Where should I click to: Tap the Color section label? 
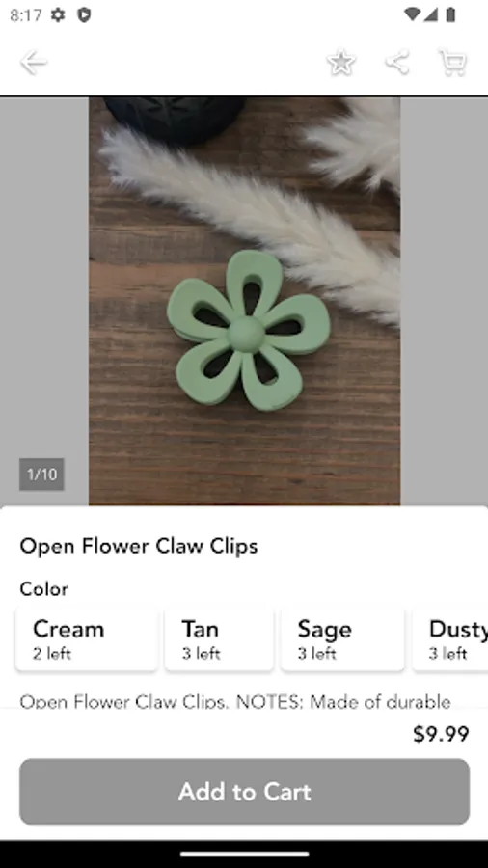coord(43,588)
